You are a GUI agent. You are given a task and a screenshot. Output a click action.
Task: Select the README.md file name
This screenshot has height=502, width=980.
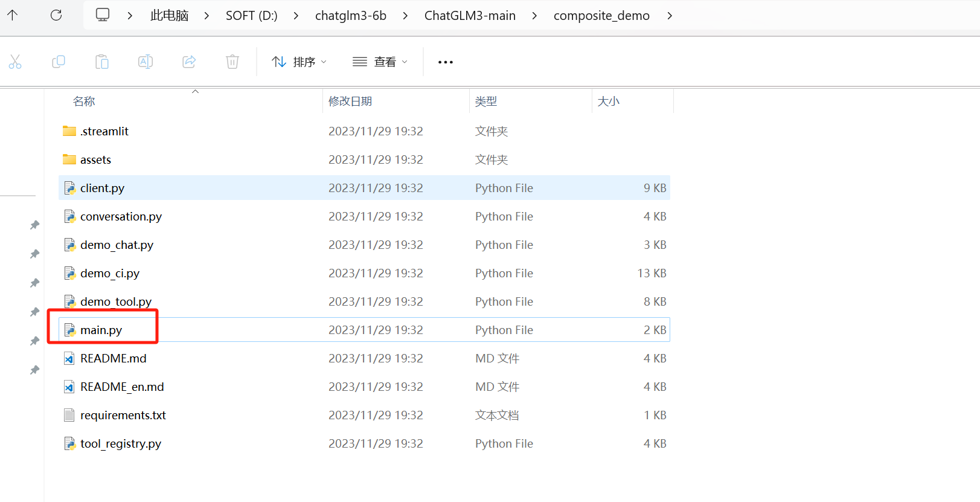pos(114,358)
